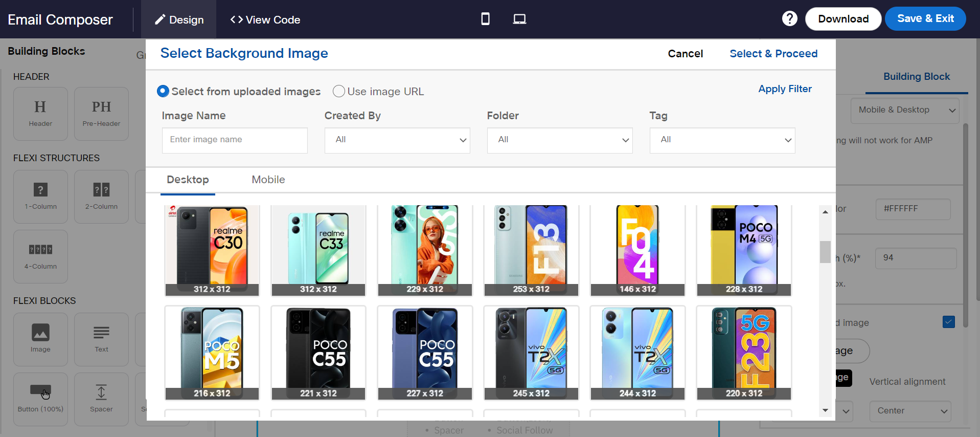Viewport: 980px width, 437px height.
Task: Select the black vivo T2X thumbnail
Action: coord(531,353)
